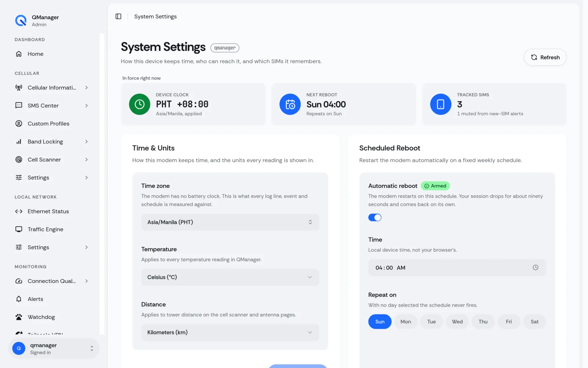Expand the Cell Scanner submenu chevron

click(87, 160)
